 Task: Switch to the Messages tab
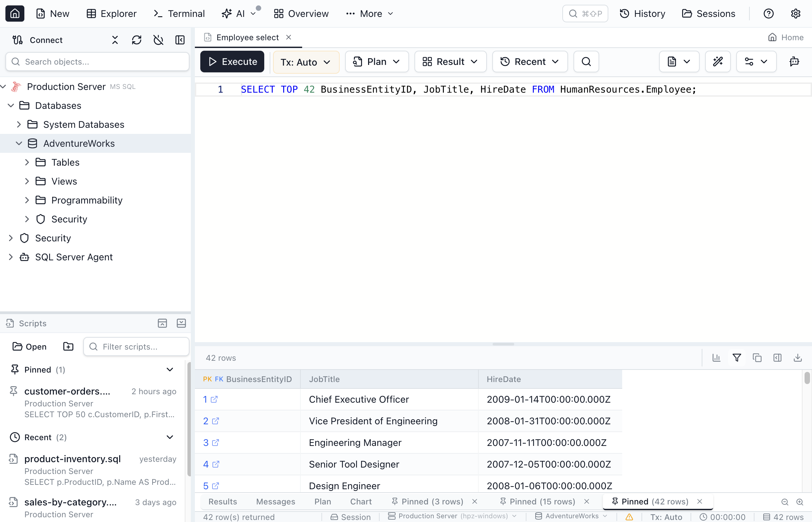(275, 502)
